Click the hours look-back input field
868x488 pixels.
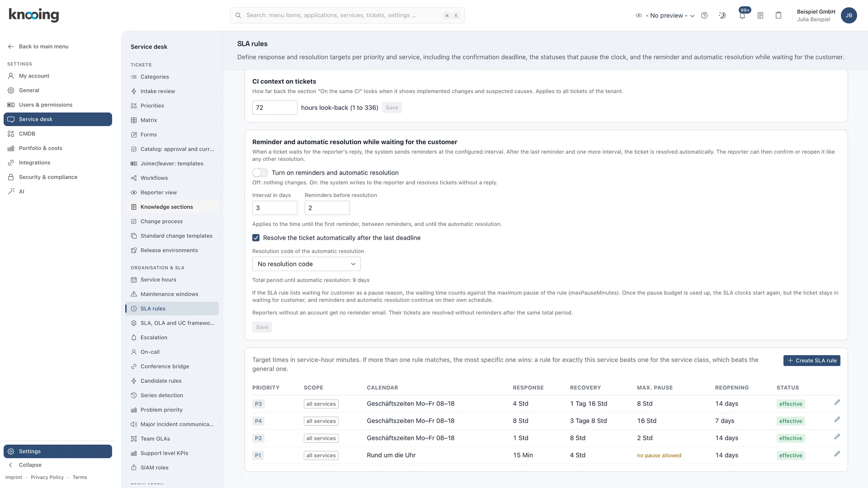274,108
